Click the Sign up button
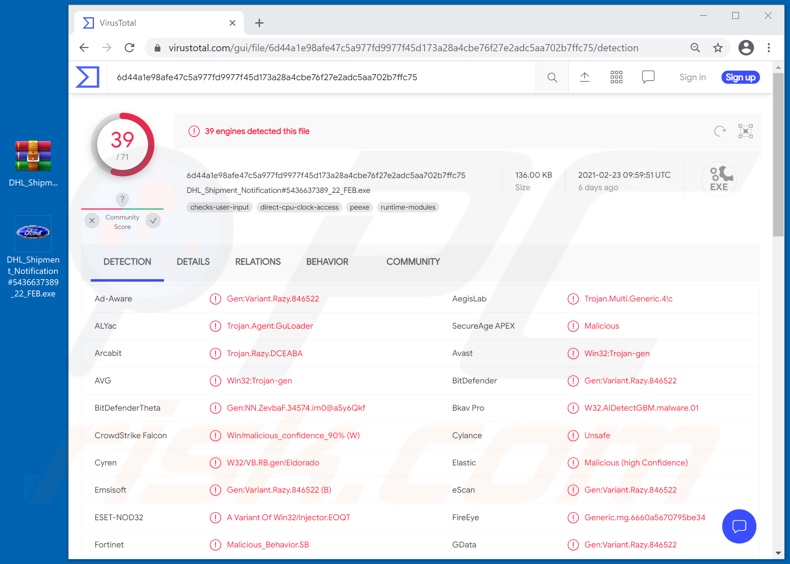This screenshot has width=790, height=564. [740, 77]
